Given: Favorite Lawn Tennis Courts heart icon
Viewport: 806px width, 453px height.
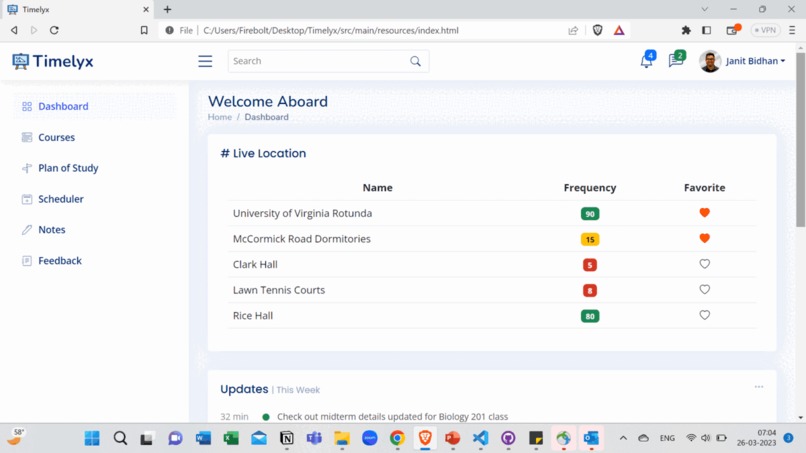Looking at the screenshot, I should pyautogui.click(x=704, y=289).
